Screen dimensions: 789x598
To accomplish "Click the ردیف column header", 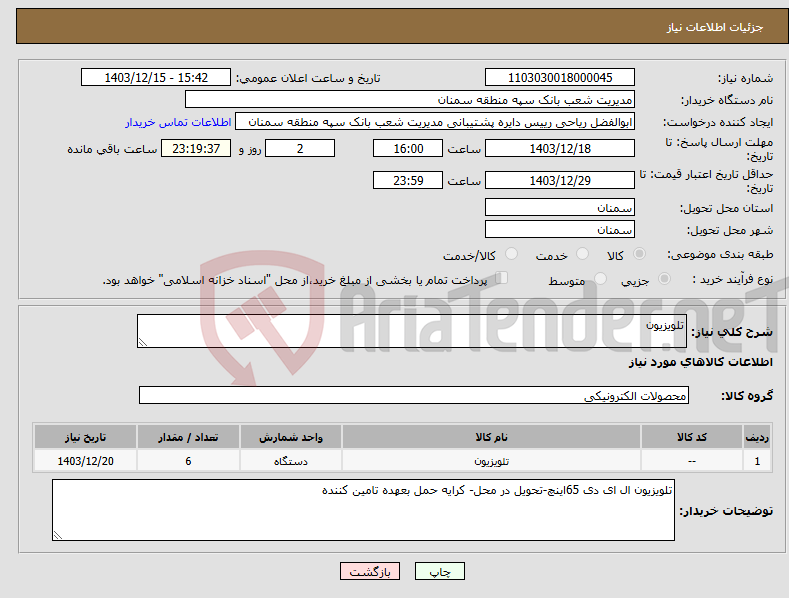I will (757, 437).
